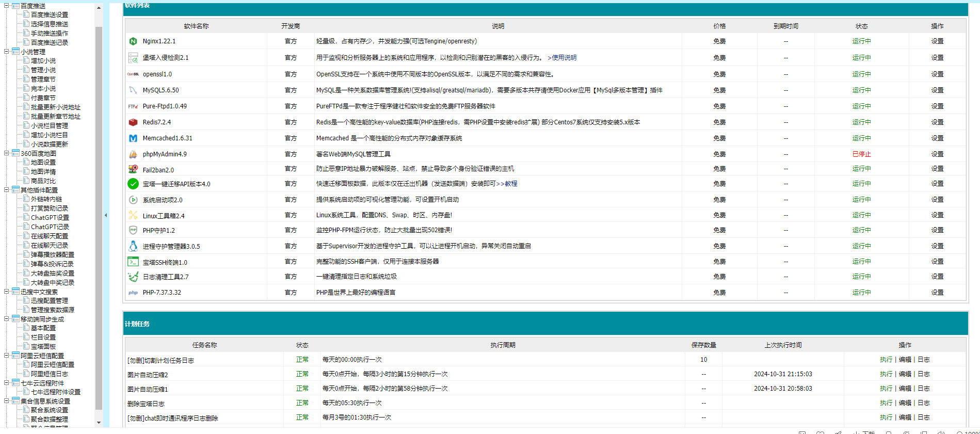Collapse the 小说管理 tree node
980x434 pixels.
[x=7, y=52]
